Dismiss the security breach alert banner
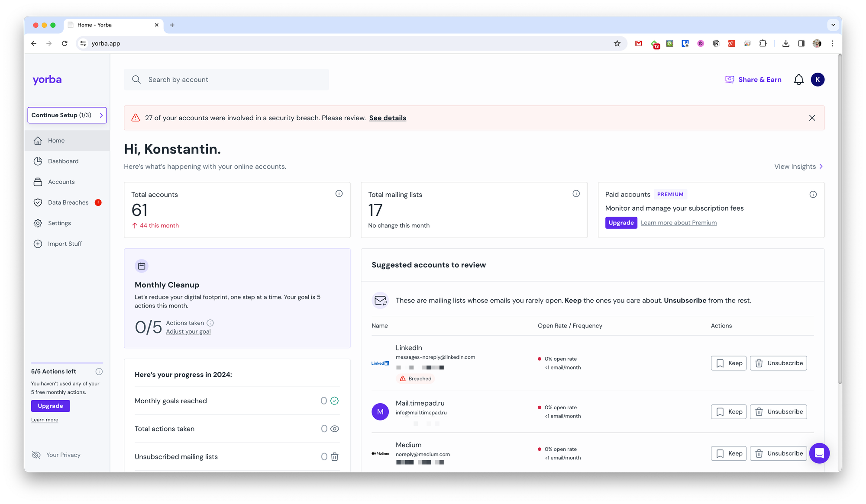 click(812, 118)
